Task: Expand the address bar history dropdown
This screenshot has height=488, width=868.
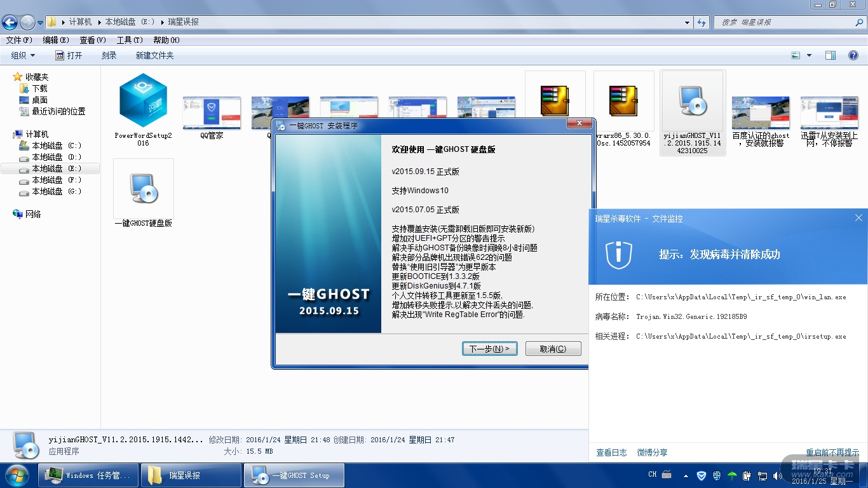Action: coord(687,22)
